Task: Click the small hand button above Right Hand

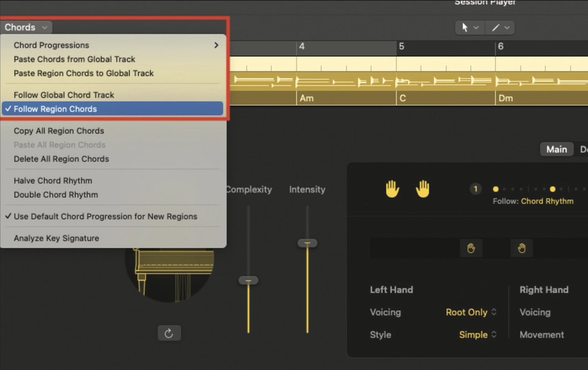Action: 521,248
